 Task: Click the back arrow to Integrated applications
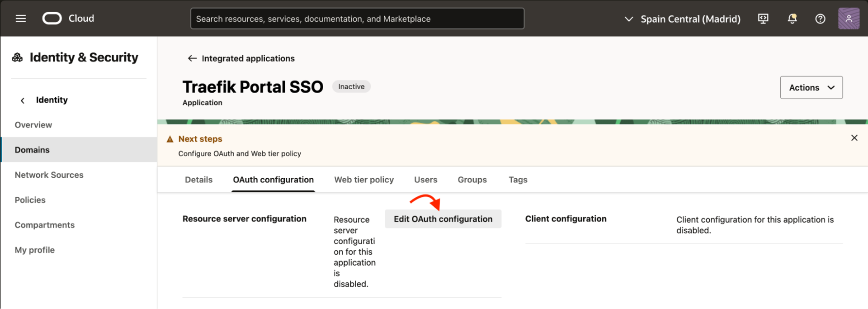pos(192,58)
